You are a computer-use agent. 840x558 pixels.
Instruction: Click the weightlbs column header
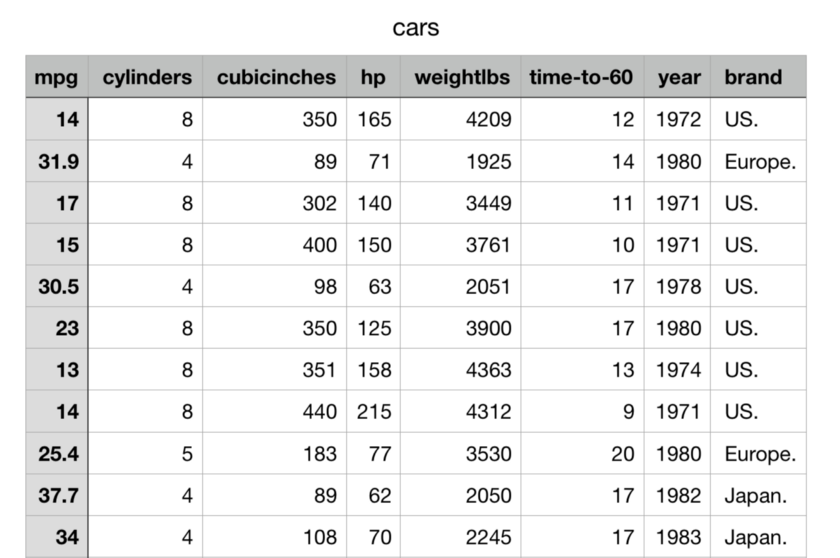pos(461,78)
